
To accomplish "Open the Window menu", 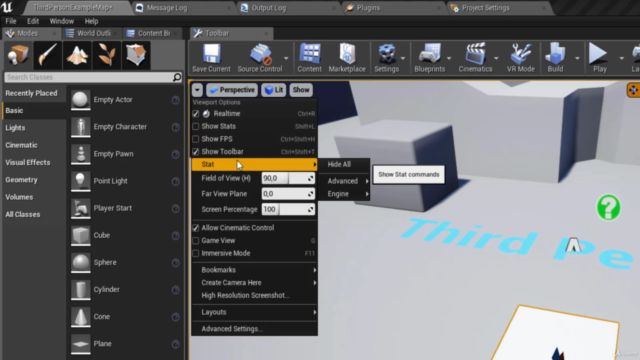I will coord(62,21).
